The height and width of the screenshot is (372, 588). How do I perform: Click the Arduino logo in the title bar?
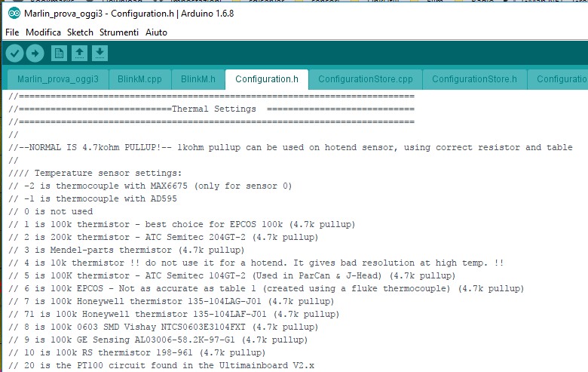click(14, 14)
